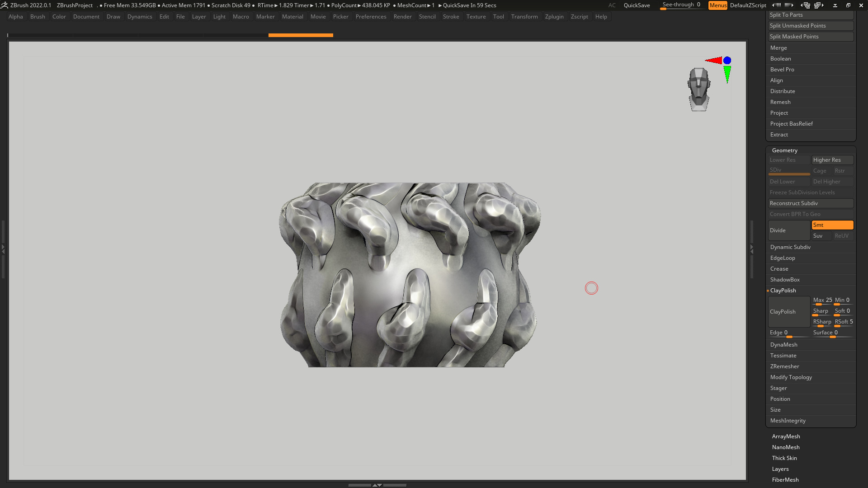Click the QuickSave button
This screenshot has width=868, height=488.
(637, 5)
